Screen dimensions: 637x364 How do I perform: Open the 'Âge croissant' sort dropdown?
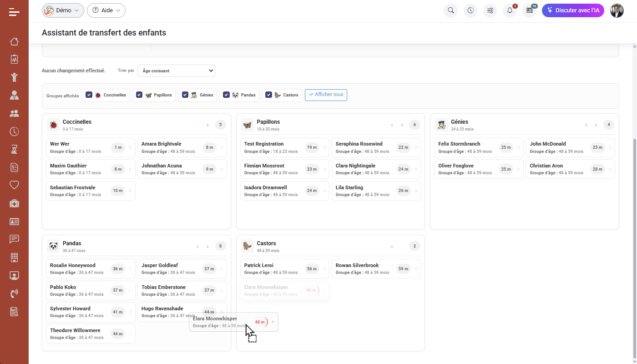(176, 71)
